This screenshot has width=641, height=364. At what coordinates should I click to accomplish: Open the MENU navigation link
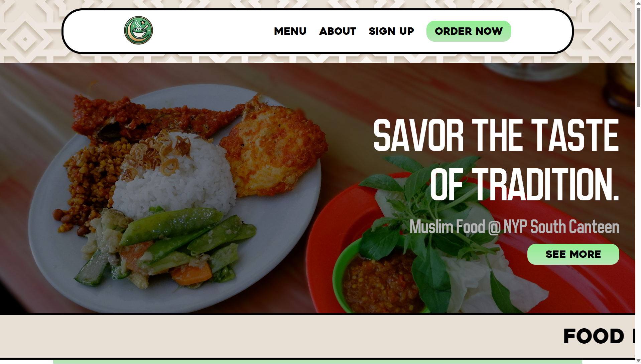(290, 31)
